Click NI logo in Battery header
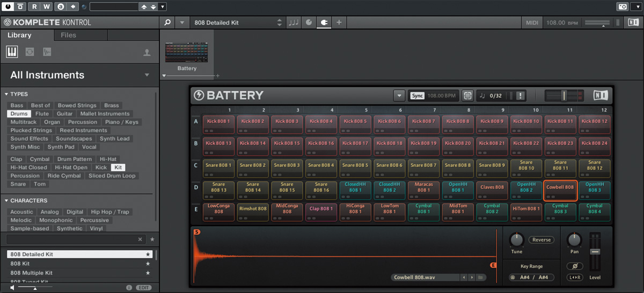The width and height of the screenshot is (644, 293). click(x=601, y=96)
